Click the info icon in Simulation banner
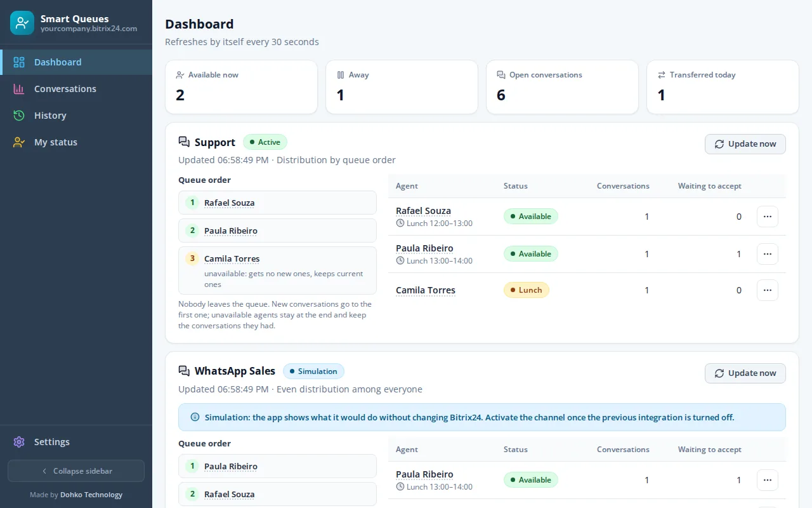The image size is (812, 508). (195, 417)
